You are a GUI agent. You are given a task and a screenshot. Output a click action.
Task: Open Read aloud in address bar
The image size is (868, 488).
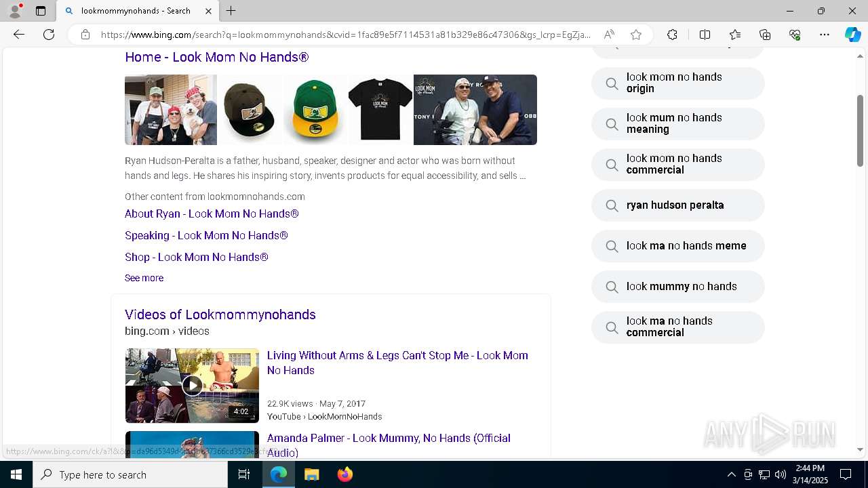(609, 35)
